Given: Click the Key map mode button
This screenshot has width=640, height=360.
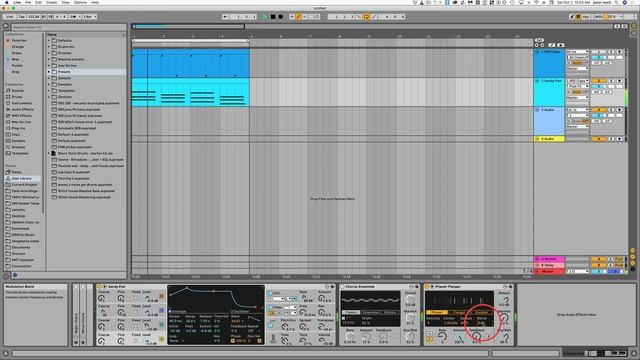Looking at the screenshot, I should pyautogui.click(x=586, y=17).
